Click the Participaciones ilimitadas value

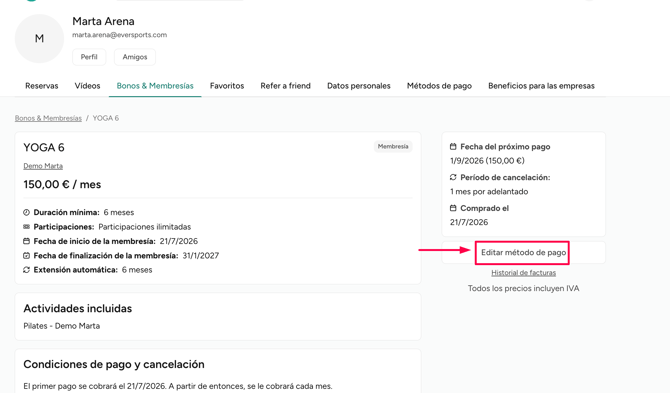(144, 227)
